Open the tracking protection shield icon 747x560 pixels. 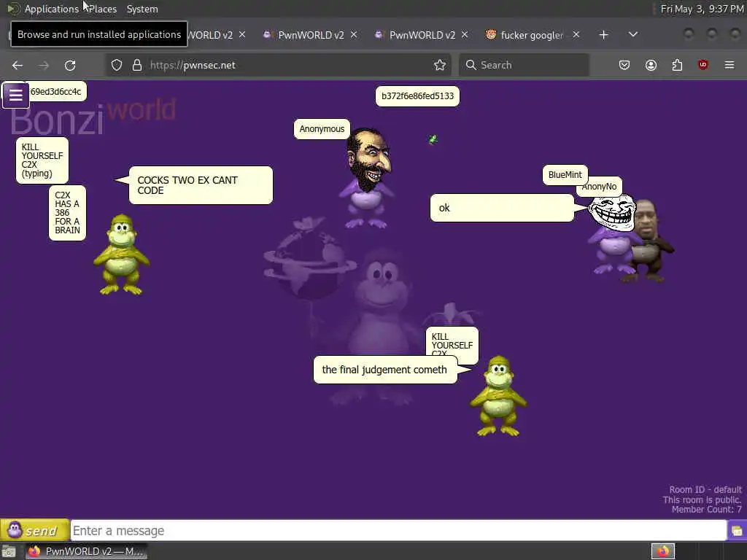(117, 65)
